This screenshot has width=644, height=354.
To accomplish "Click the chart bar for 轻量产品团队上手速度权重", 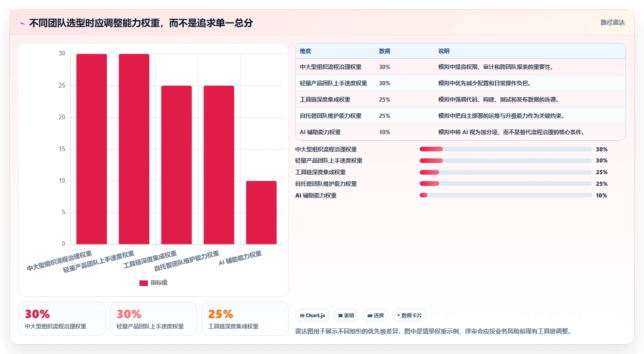I will (x=134, y=149).
